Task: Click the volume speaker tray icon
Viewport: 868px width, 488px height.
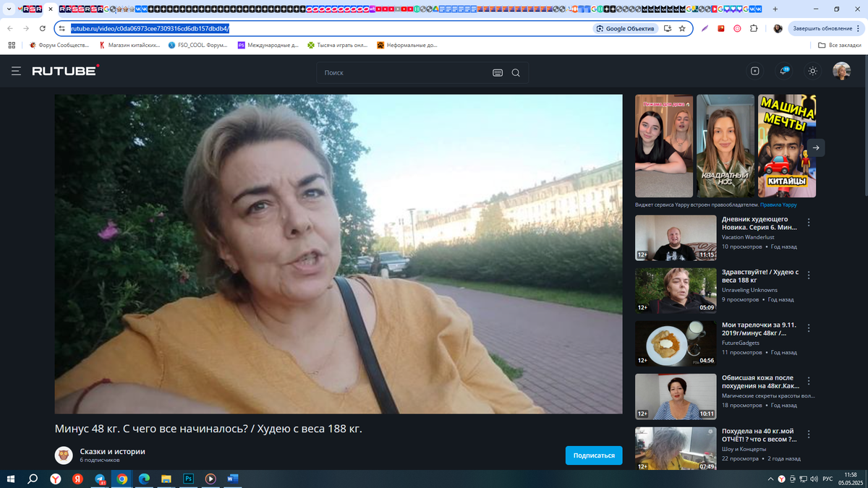Action: [814, 479]
